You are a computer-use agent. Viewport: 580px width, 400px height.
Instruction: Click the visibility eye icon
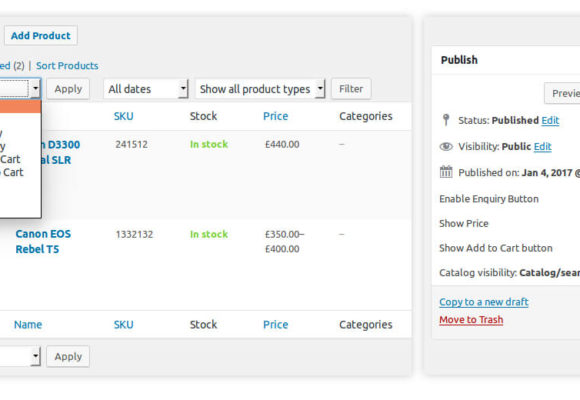click(446, 147)
